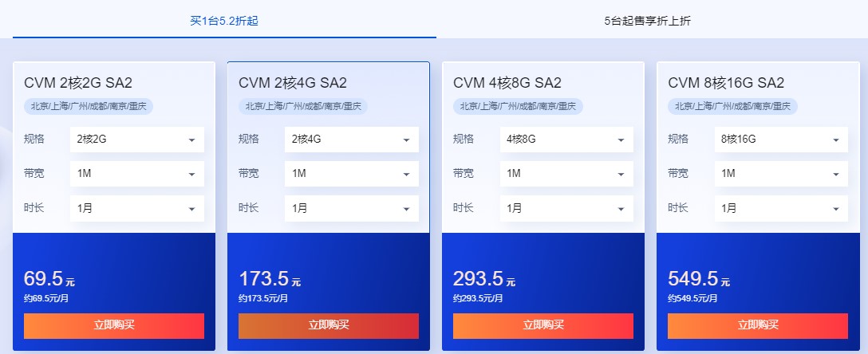The height and width of the screenshot is (354, 868).
Task: Open 时长 dropdown in CVM 2核2G card
Action: click(x=137, y=208)
